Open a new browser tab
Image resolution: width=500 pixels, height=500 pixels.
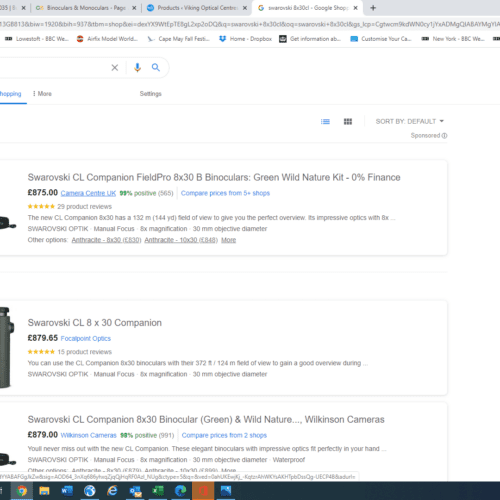click(x=373, y=8)
